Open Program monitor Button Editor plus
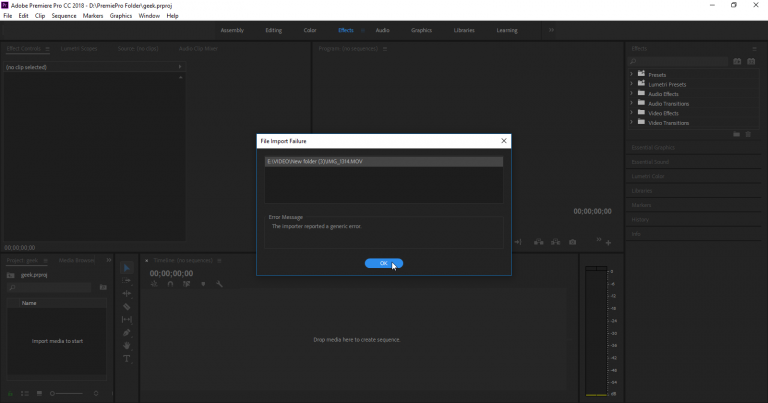Viewport: 768px width, 403px height. pos(608,242)
